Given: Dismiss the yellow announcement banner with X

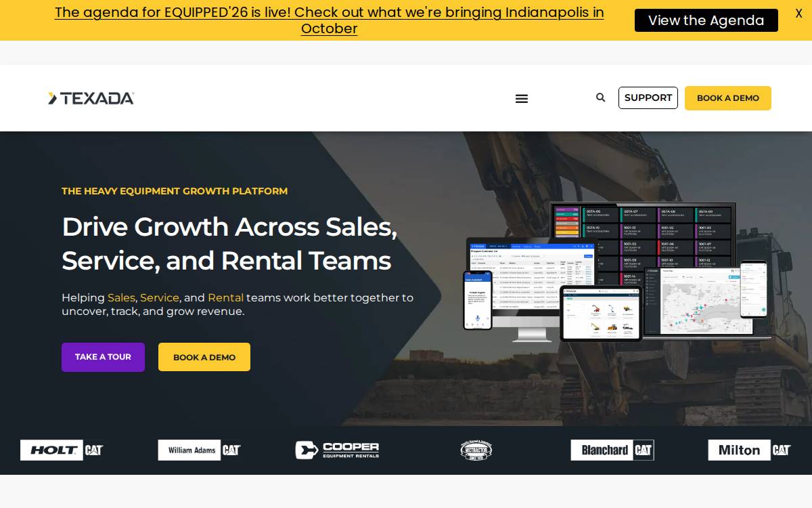Looking at the screenshot, I should click(x=798, y=14).
